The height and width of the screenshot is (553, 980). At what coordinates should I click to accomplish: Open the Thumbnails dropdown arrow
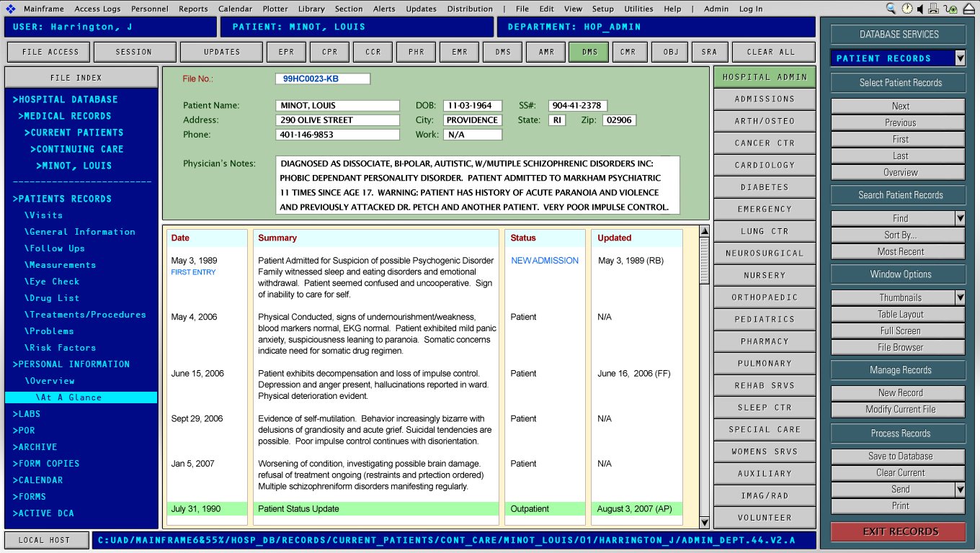tap(960, 297)
